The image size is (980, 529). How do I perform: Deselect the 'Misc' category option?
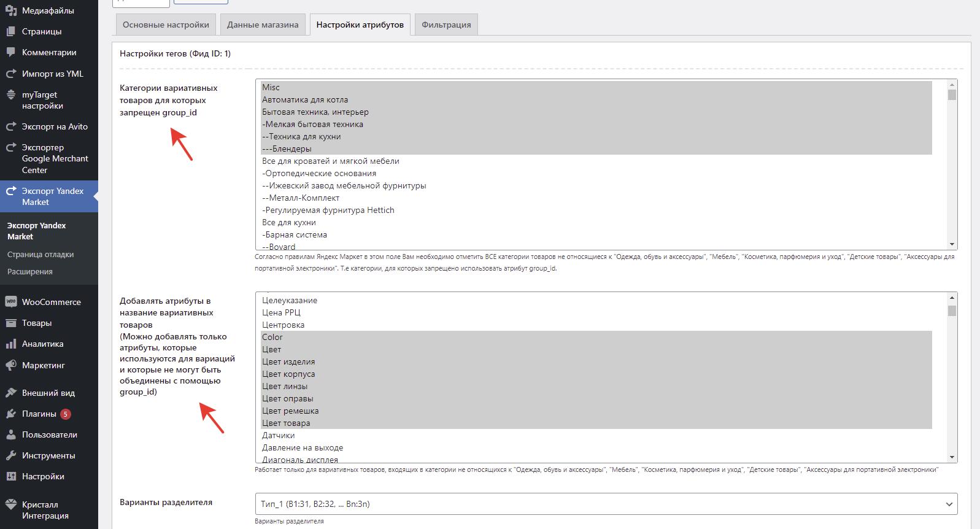pyautogui.click(x=271, y=88)
